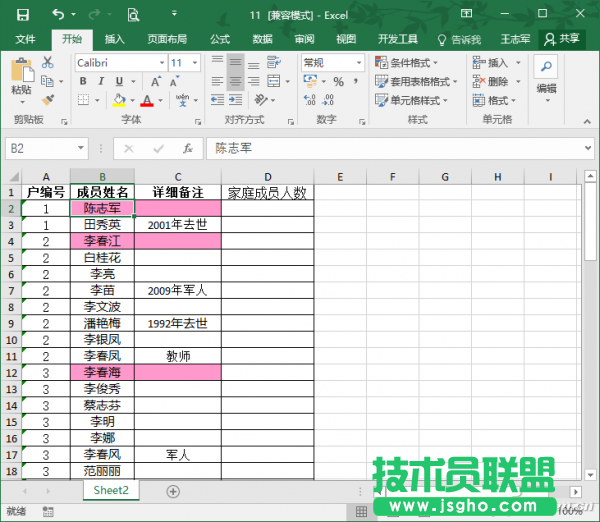This screenshot has width=600, height=522.
Task: Open the 文件 menu tab
Action: 25,39
